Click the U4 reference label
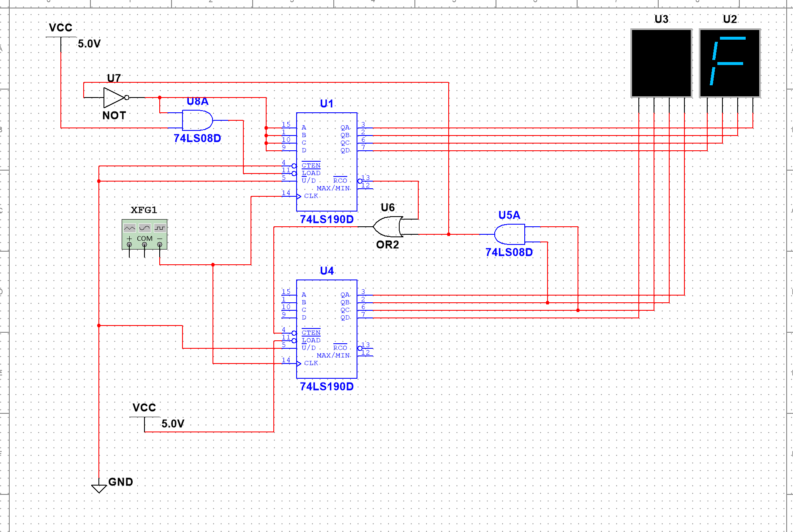793x532 pixels. click(327, 271)
